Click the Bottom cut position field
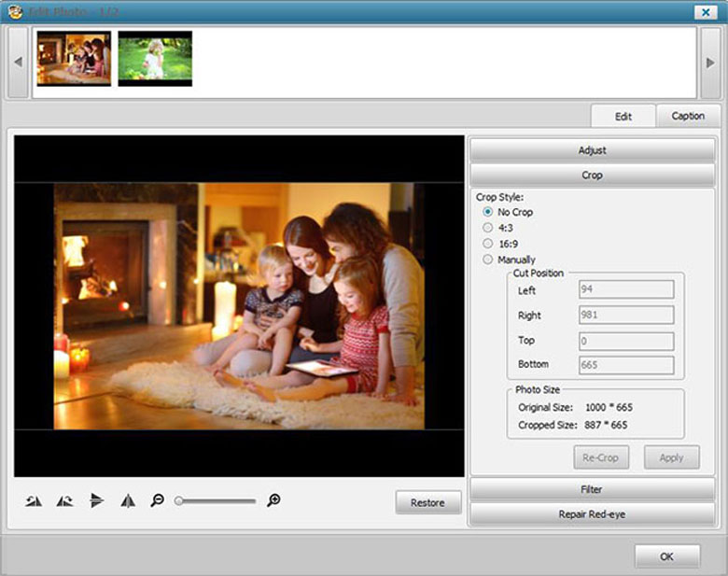 point(626,365)
